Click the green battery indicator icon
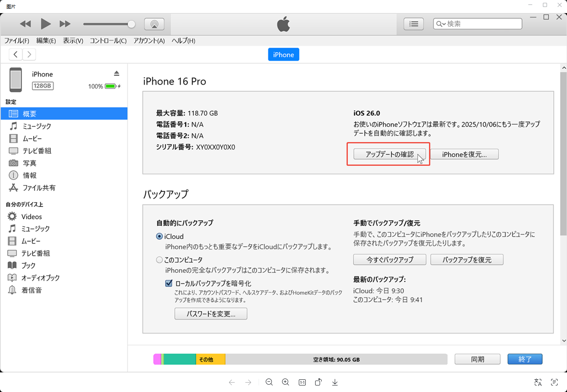 point(111,86)
